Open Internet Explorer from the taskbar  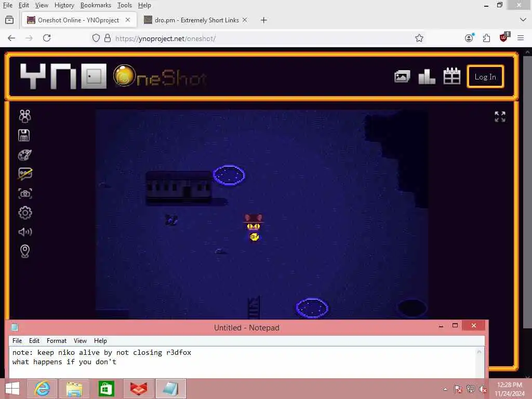click(x=42, y=389)
